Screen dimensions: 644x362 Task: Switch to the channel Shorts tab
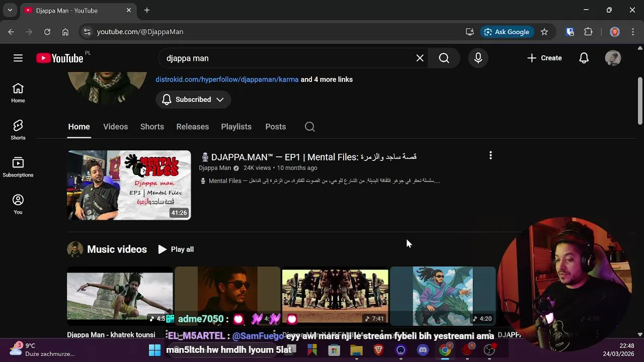(x=152, y=127)
